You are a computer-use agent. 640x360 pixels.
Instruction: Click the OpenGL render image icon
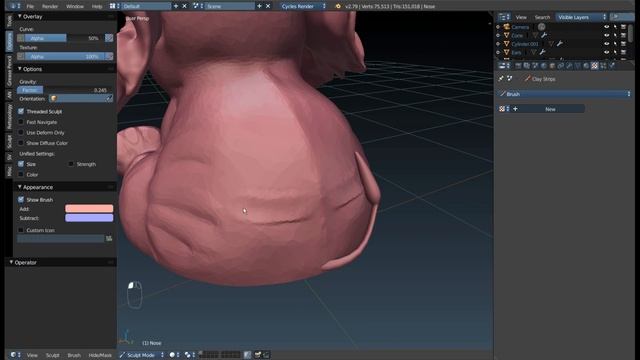258,355
